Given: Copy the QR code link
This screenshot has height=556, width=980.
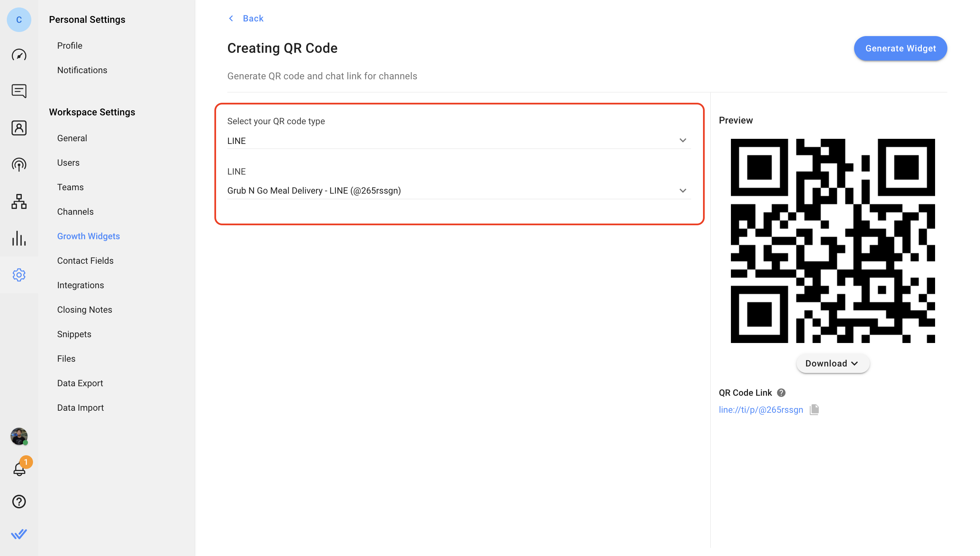Looking at the screenshot, I should (x=814, y=409).
